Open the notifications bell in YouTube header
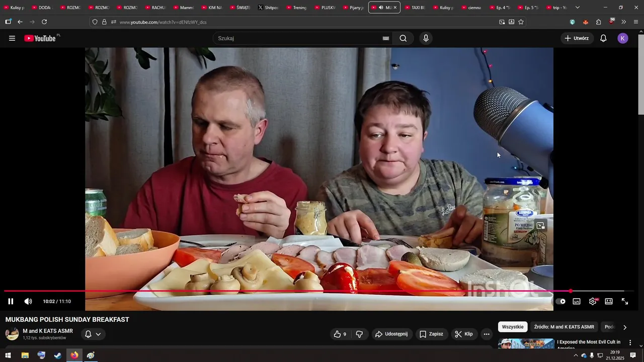Image resolution: width=644 pixels, height=362 pixels. click(603, 38)
